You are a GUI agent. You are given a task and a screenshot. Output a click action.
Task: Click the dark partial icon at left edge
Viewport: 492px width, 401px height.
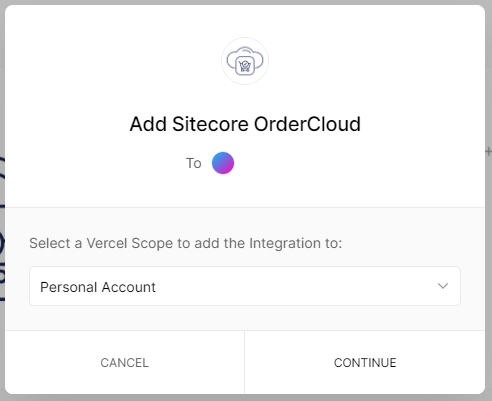pyautogui.click(x=2, y=230)
